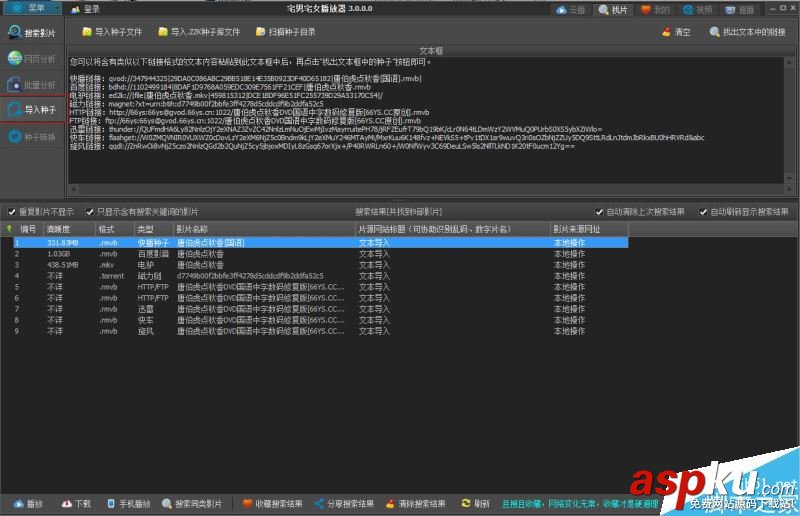Viewport: 800px width, 516px height.
Task: Click the cyan tip text in status bar
Action: tap(581, 504)
